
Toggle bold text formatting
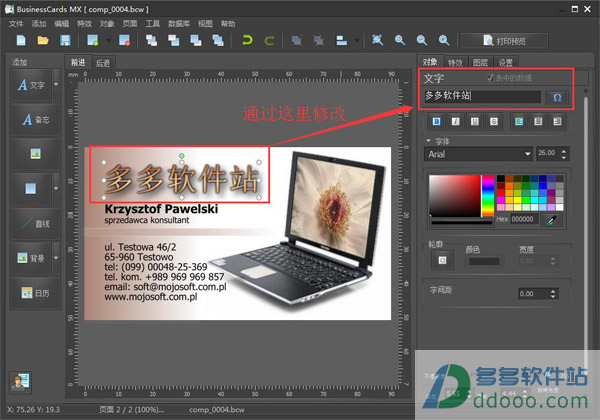click(436, 122)
